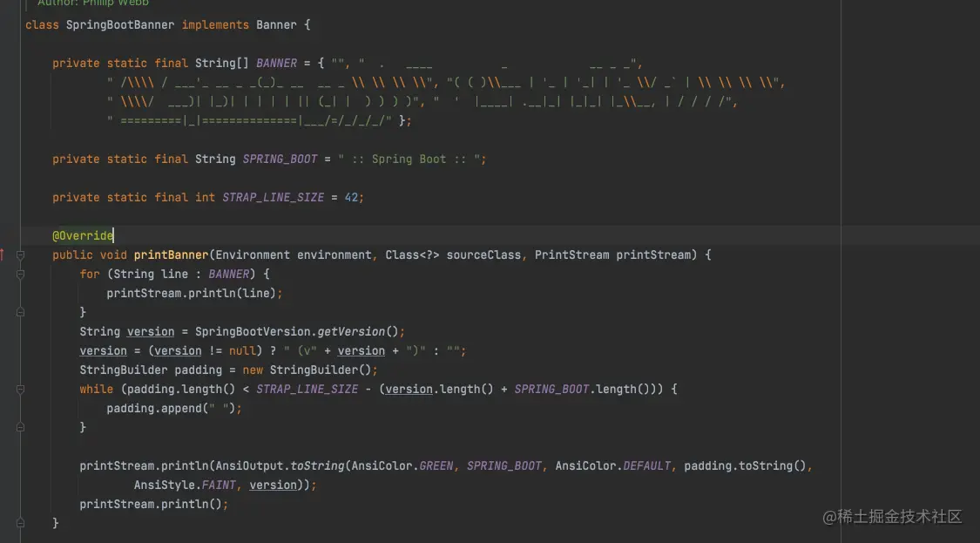
Task: Click the SpringBootVersion class reference
Action: coord(253,331)
